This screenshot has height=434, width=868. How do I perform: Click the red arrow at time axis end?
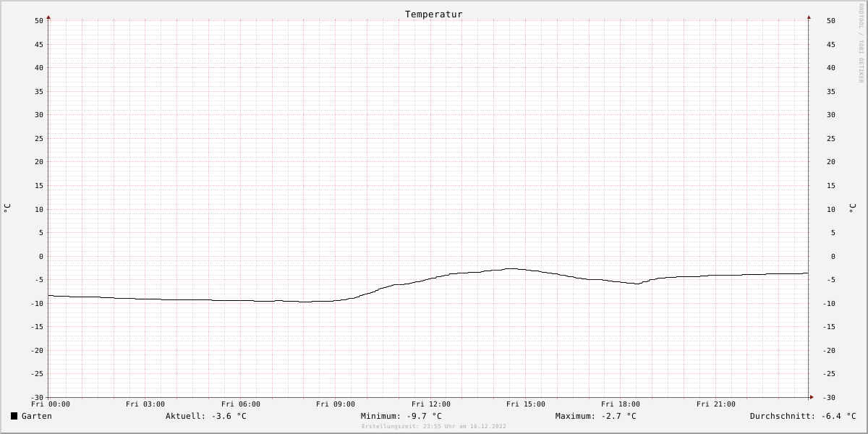812,397
